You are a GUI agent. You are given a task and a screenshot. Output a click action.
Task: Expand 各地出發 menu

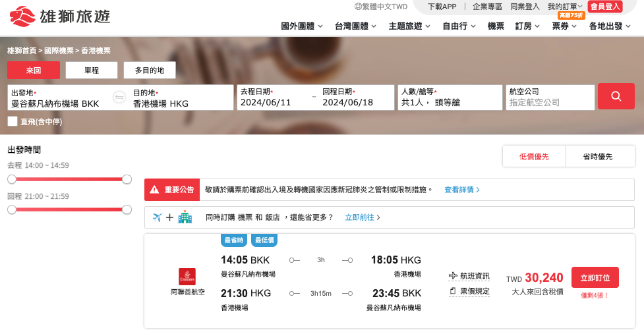[x=610, y=26]
